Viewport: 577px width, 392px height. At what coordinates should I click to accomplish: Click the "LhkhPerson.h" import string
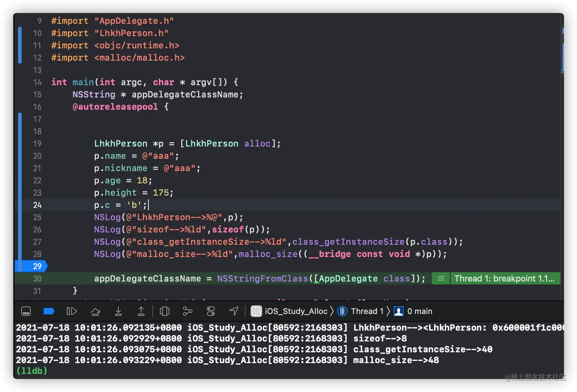tap(131, 33)
